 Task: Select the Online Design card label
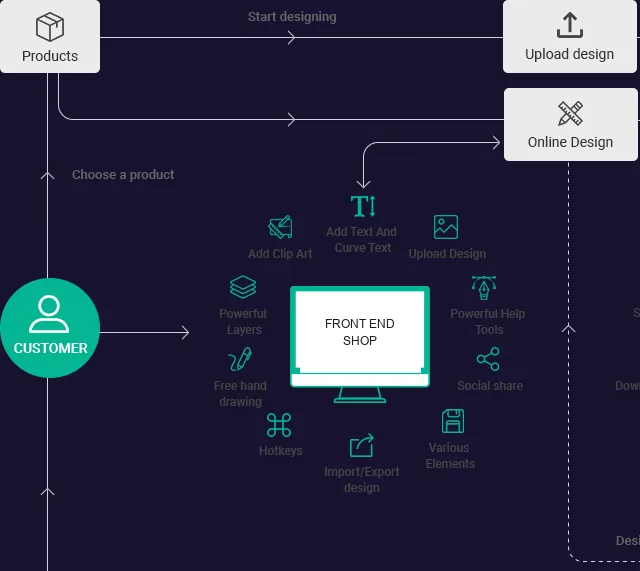[570, 142]
